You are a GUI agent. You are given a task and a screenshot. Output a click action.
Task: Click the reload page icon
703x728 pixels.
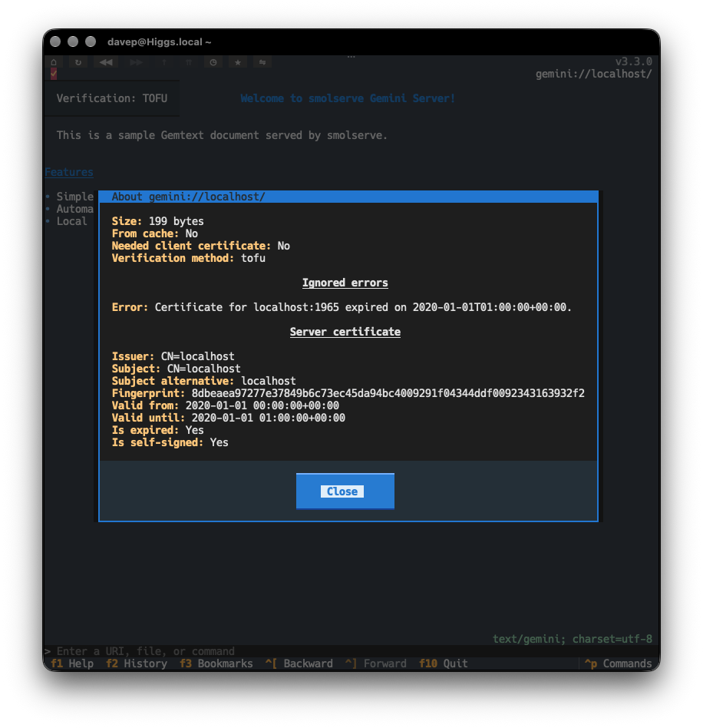click(78, 61)
